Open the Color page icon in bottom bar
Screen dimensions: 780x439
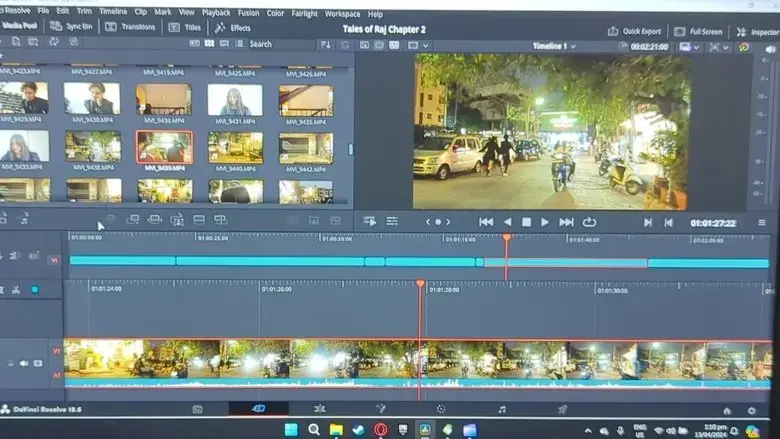tap(441, 409)
